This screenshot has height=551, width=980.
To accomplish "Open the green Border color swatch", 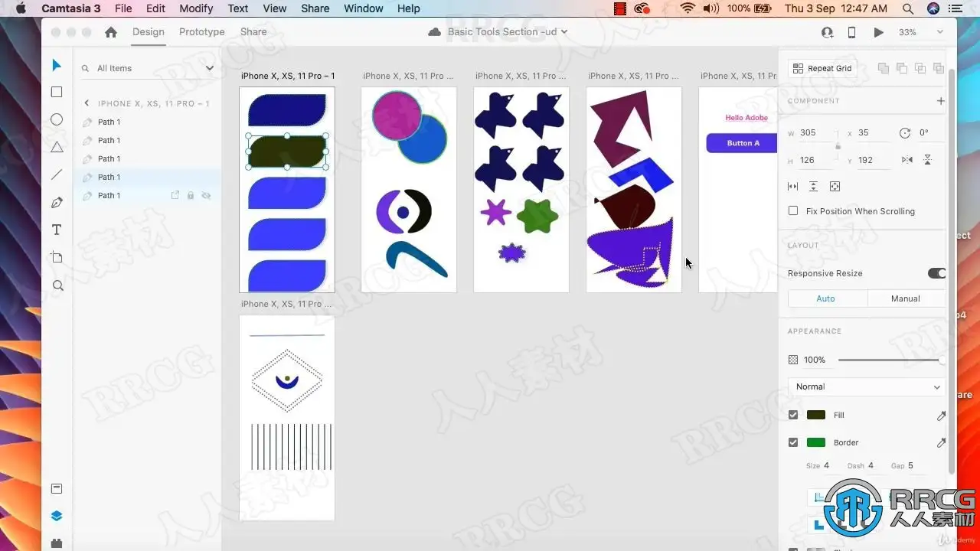I will point(816,442).
